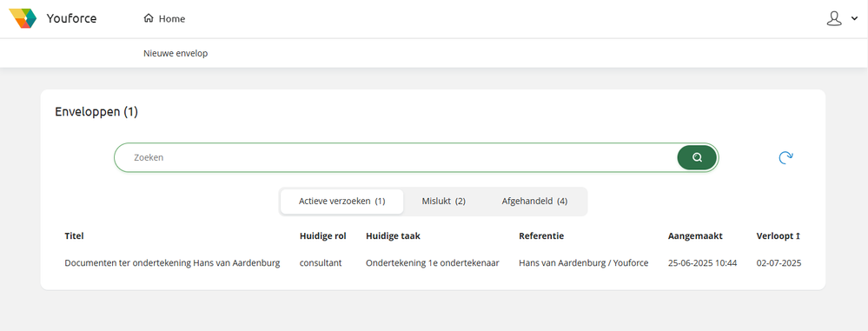Click the Huidige taak column header
Screen dimensions: 868x331
click(x=393, y=235)
